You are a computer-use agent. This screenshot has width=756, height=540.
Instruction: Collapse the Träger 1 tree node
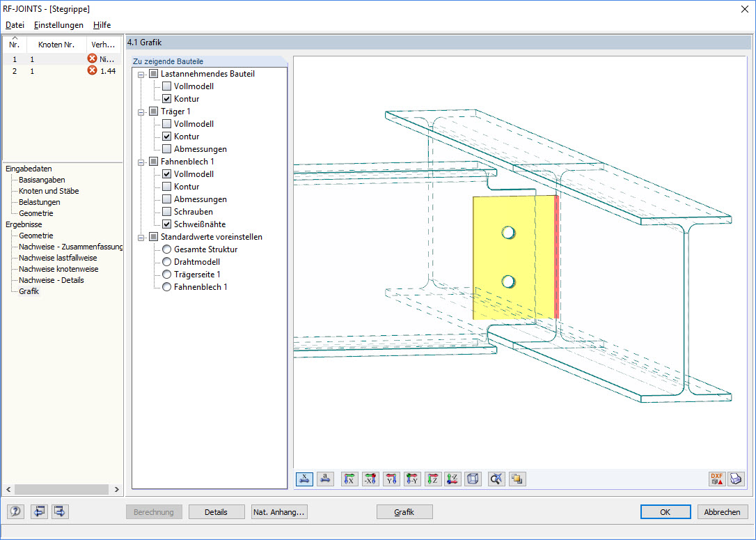(141, 112)
